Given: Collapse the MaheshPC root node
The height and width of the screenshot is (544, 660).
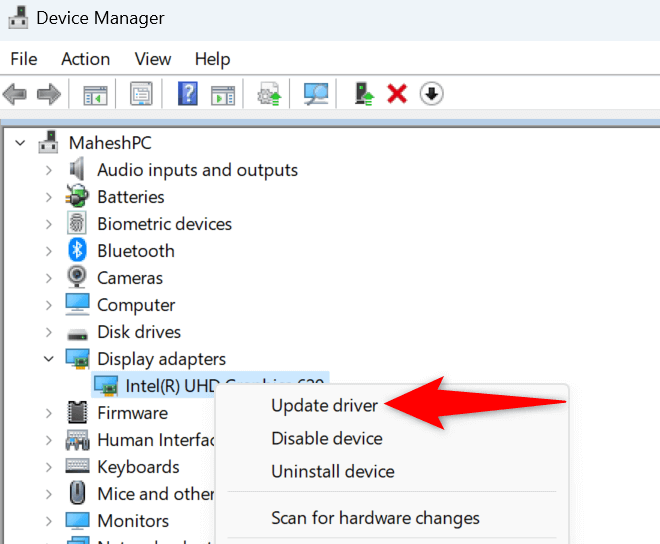Looking at the screenshot, I should tap(20, 143).
